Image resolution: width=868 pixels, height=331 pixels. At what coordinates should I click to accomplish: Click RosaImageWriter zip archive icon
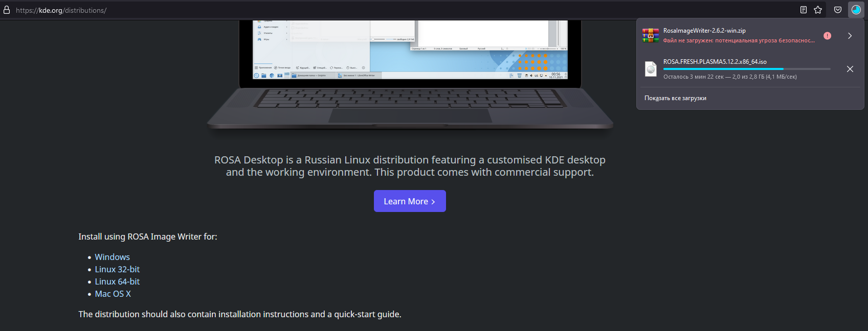651,35
